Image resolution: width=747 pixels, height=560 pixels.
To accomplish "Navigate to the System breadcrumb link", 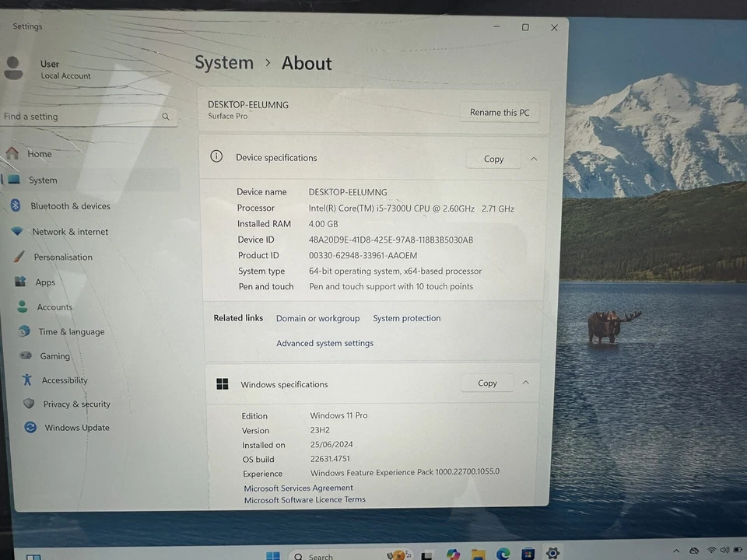I will click(224, 63).
